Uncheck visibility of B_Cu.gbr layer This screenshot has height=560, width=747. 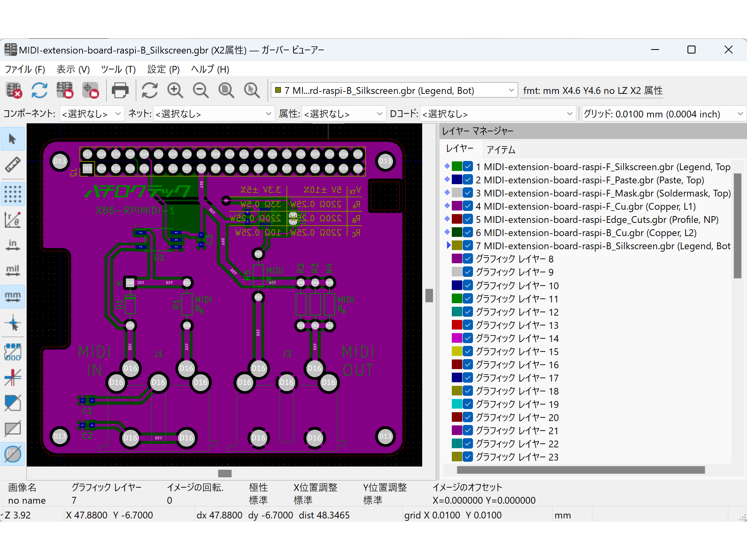pos(468,232)
